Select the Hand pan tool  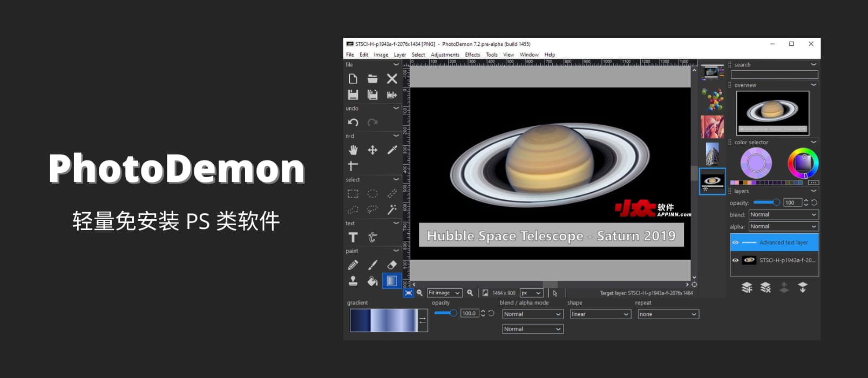(353, 150)
